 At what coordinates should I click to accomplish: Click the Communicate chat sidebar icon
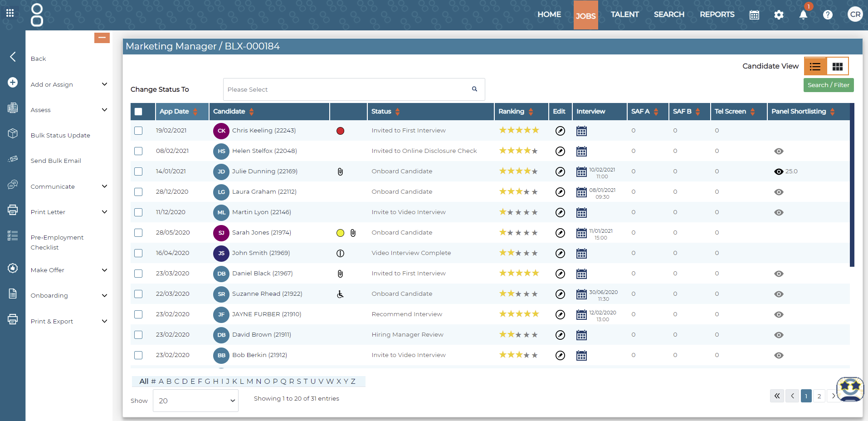[13, 184]
